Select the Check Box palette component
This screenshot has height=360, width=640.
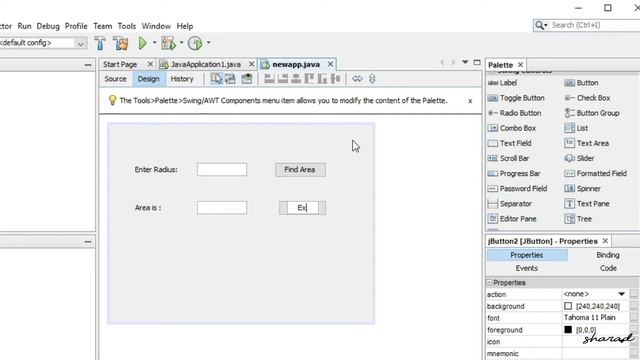(587, 98)
